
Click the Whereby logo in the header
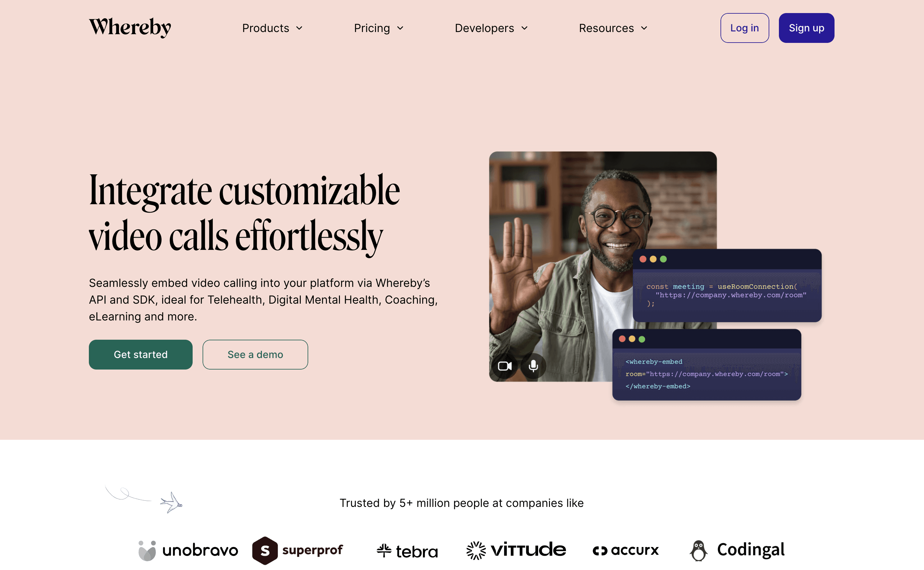(130, 28)
